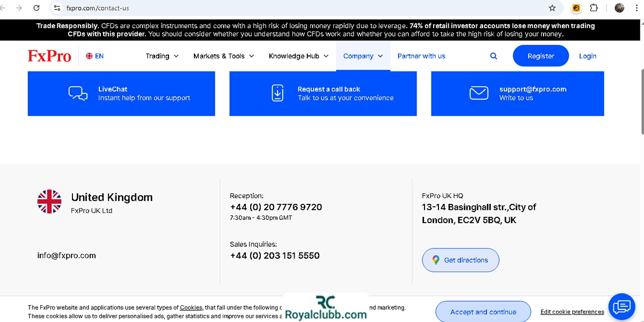Open the floating chat widget button
This screenshot has width=644, height=322.
coord(621,306)
